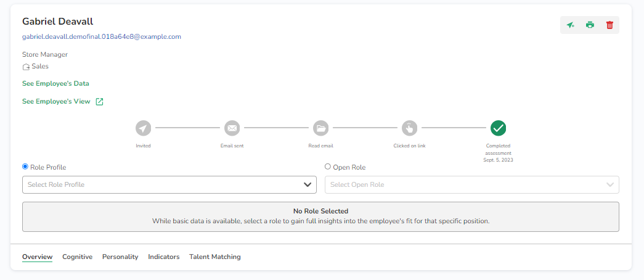Click the send invite icon
Viewport: 644px width, 280px height.
click(571, 25)
